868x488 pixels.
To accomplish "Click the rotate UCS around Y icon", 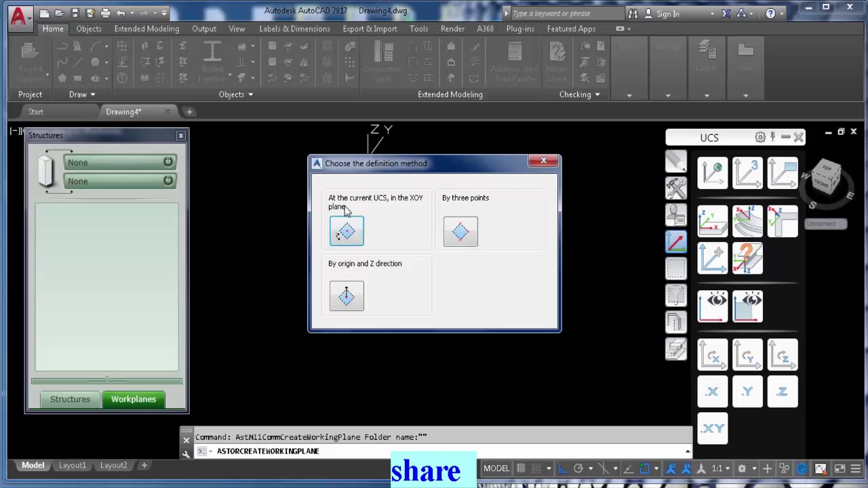I will point(747,355).
